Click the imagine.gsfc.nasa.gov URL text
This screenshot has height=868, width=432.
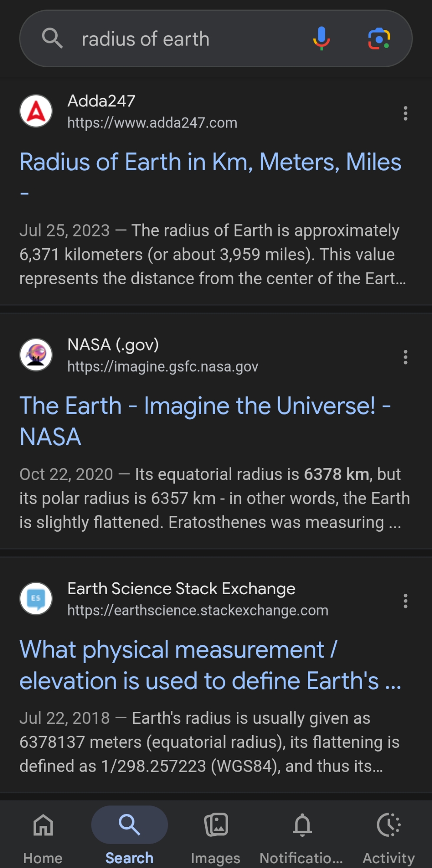(x=163, y=367)
